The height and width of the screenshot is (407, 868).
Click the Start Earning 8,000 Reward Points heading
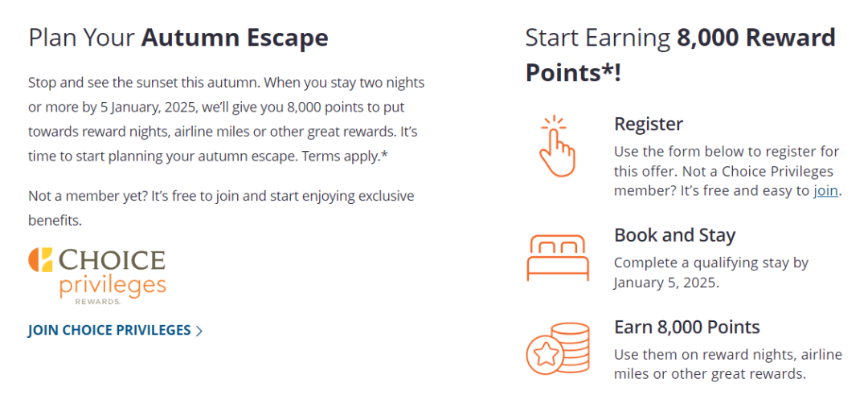[x=681, y=55]
